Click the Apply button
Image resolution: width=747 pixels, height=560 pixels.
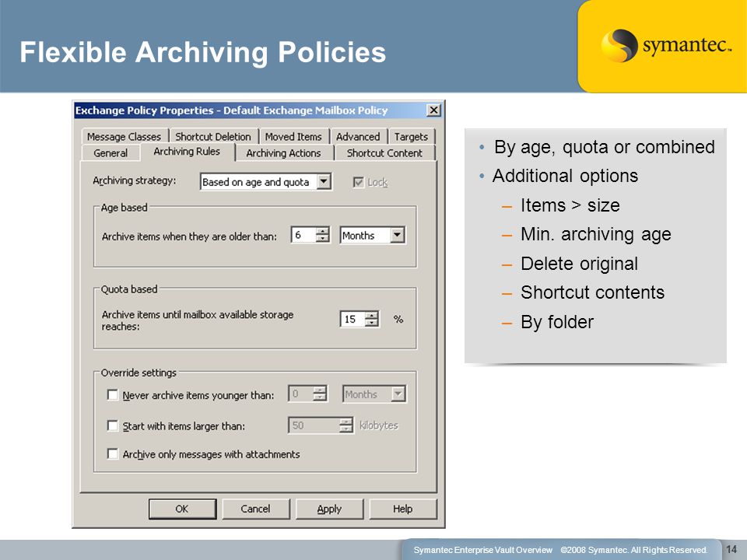click(329, 509)
